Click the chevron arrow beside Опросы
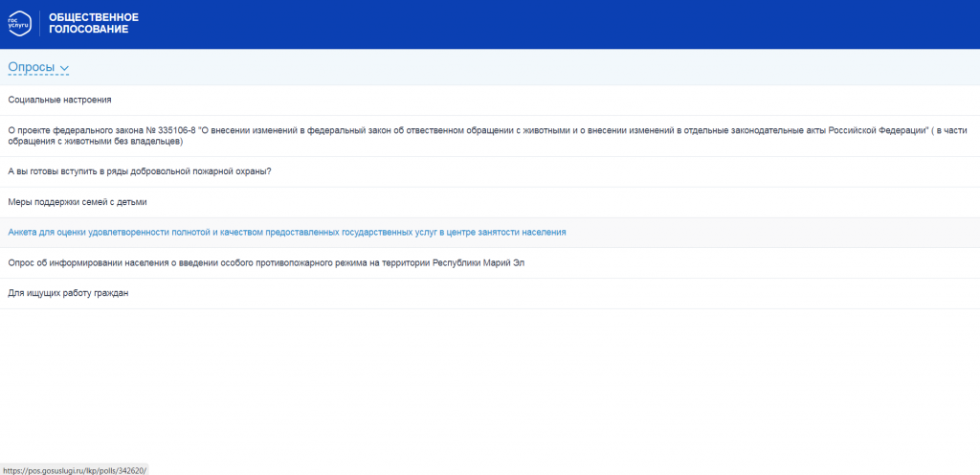This screenshot has height=475, width=980. tap(64, 68)
